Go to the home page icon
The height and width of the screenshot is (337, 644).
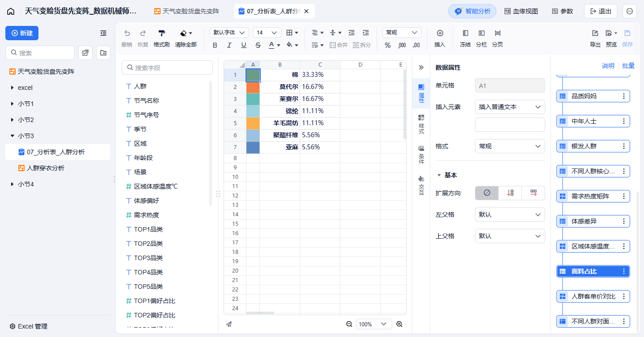coord(11,11)
